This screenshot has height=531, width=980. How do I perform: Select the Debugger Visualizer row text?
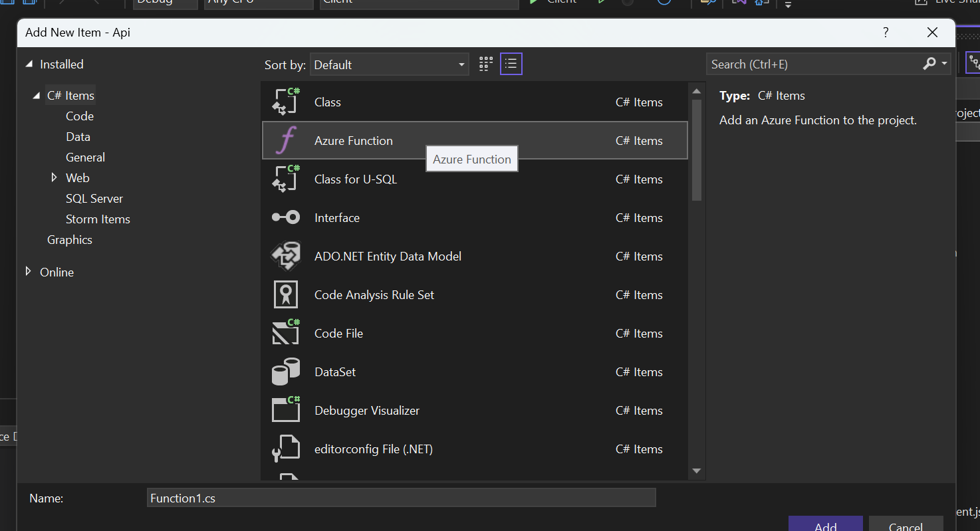click(367, 411)
